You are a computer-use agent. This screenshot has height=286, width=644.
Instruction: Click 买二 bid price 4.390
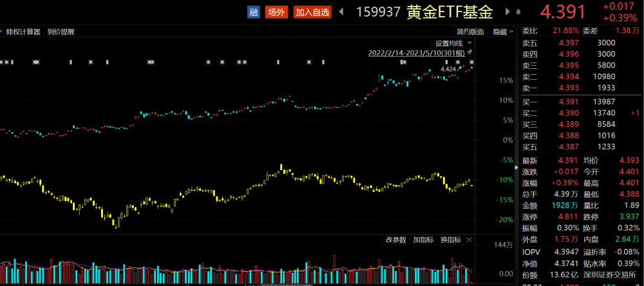click(x=569, y=113)
